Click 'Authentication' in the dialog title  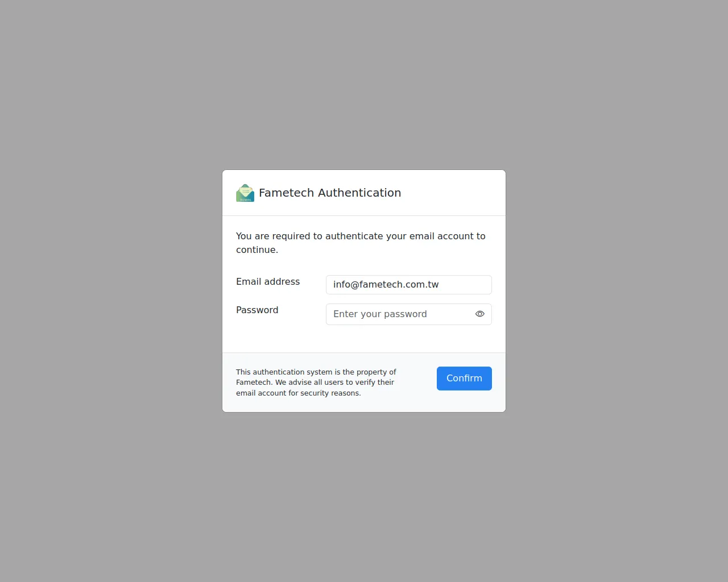point(359,193)
